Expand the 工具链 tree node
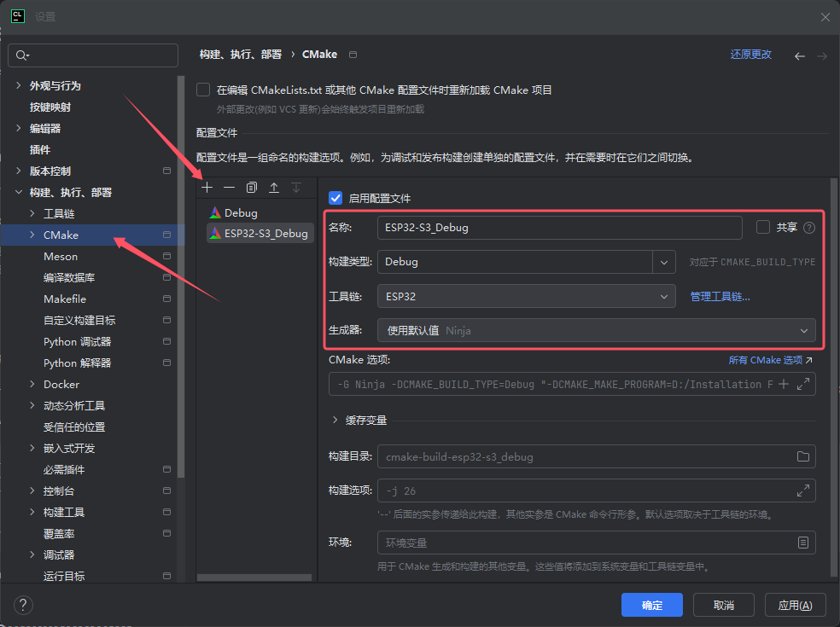Viewport: 840px width, 627px height. [32, 213]
